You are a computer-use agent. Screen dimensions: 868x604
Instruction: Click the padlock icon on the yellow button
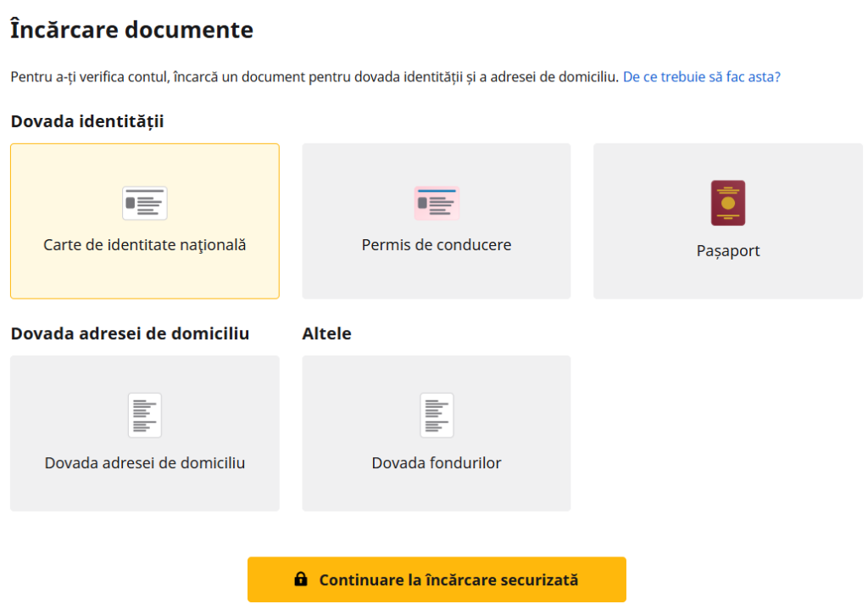301,579
